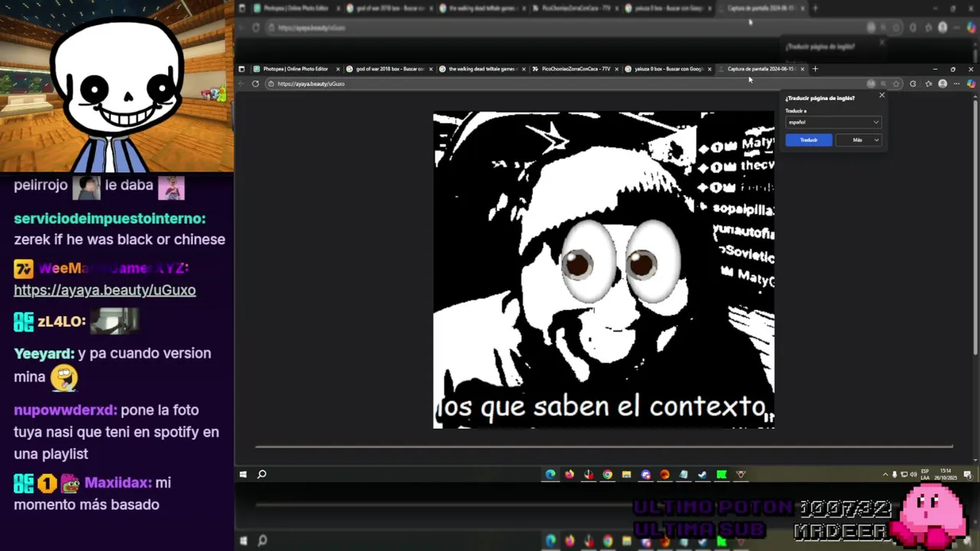Click the username Yeeyard in chat
This screenshot has height=551, width=980.
44,354
